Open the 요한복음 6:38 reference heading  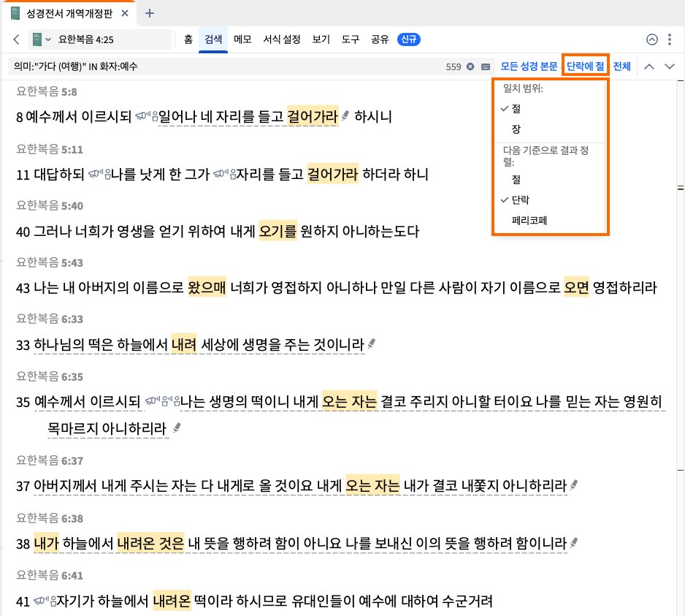click(x=50, y=518)
